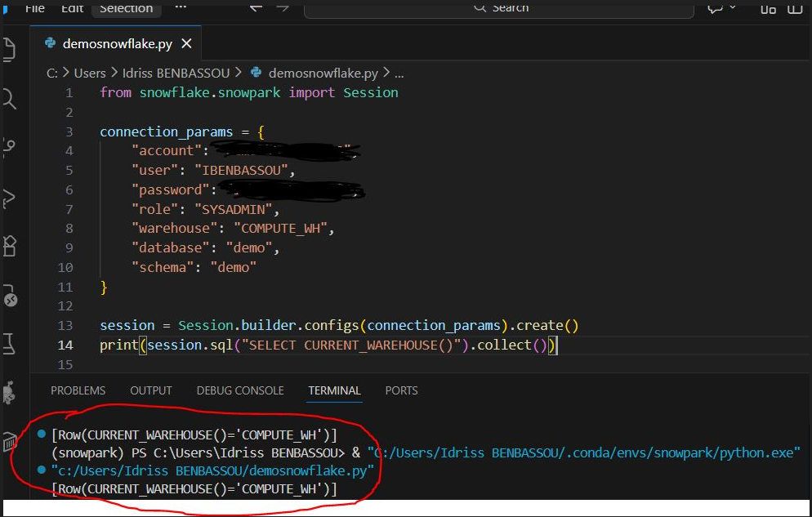Click the Go Back arrow in title bar
Viewport: 812px width, 517px height.
pyautogui.click(x=256, y=7)
